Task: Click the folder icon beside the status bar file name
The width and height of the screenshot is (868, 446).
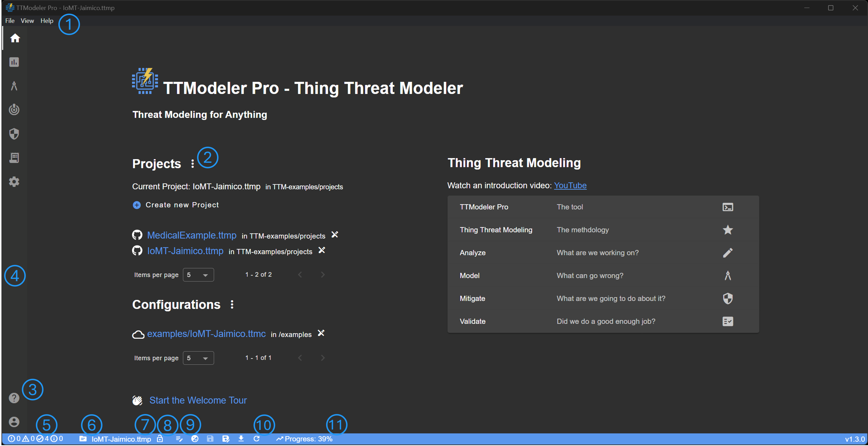Action: [83, 439]
